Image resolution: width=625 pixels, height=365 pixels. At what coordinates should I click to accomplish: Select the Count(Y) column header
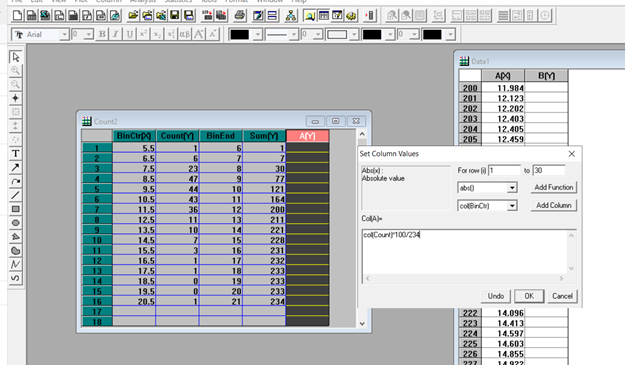tap(177, 136)
